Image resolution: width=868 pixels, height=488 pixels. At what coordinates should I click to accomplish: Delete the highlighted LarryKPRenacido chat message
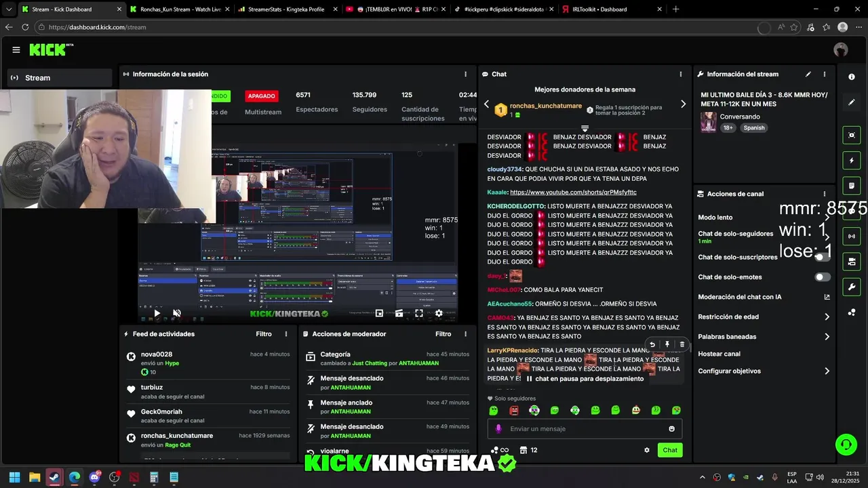click(x=682, y=344)
